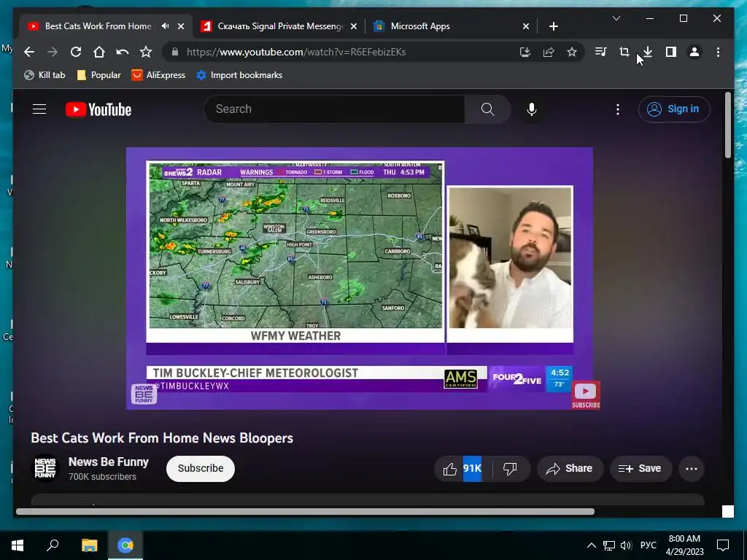The height and width of the screenshot is (560, 747).
Task: Go to YouTube home via logo
Action: tap(98, 109)
